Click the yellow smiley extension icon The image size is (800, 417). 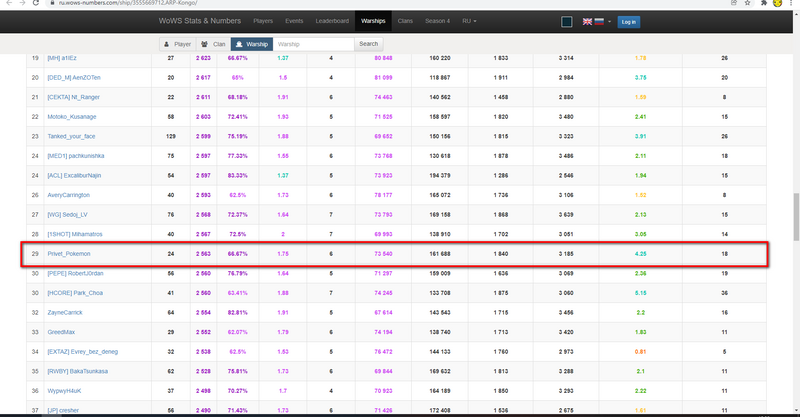click(779, 4)
